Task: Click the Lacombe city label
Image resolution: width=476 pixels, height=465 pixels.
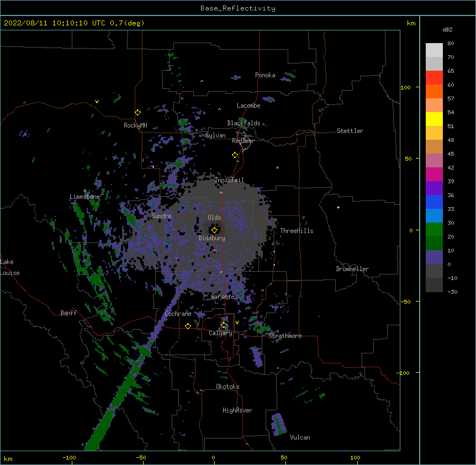Action: click(248, 105)
